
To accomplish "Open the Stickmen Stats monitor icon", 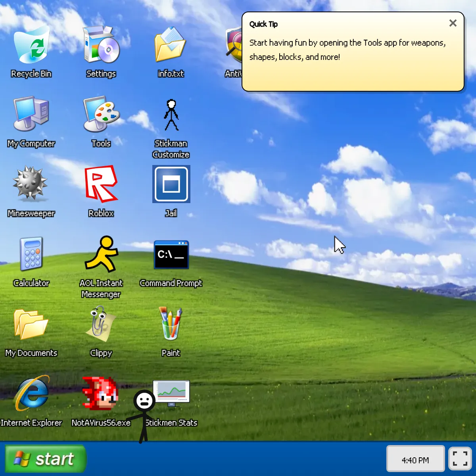I will click(x=171, y=393).
